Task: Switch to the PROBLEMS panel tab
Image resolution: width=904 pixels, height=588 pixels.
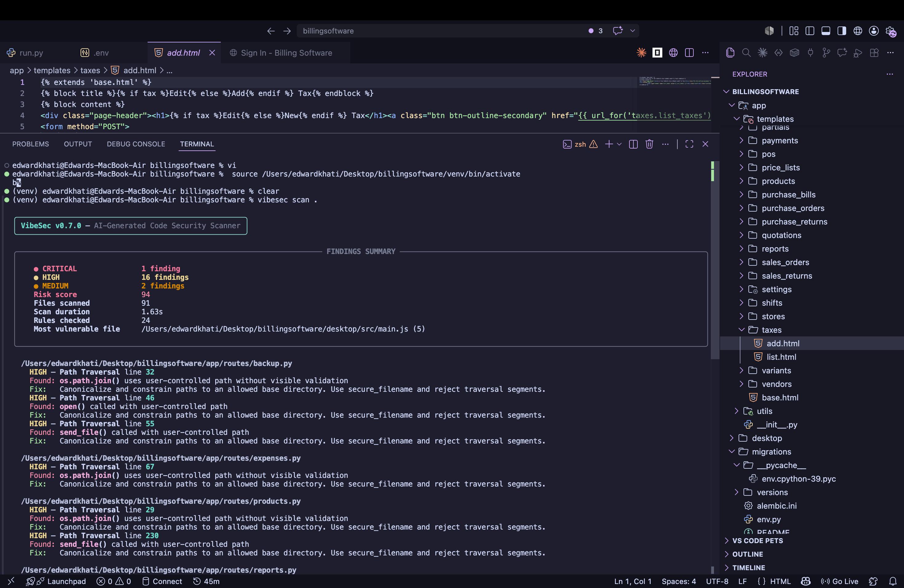Action: coord(30,144)
